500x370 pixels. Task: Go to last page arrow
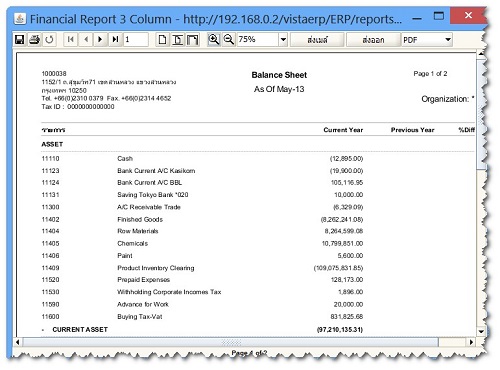coord(115,40)
